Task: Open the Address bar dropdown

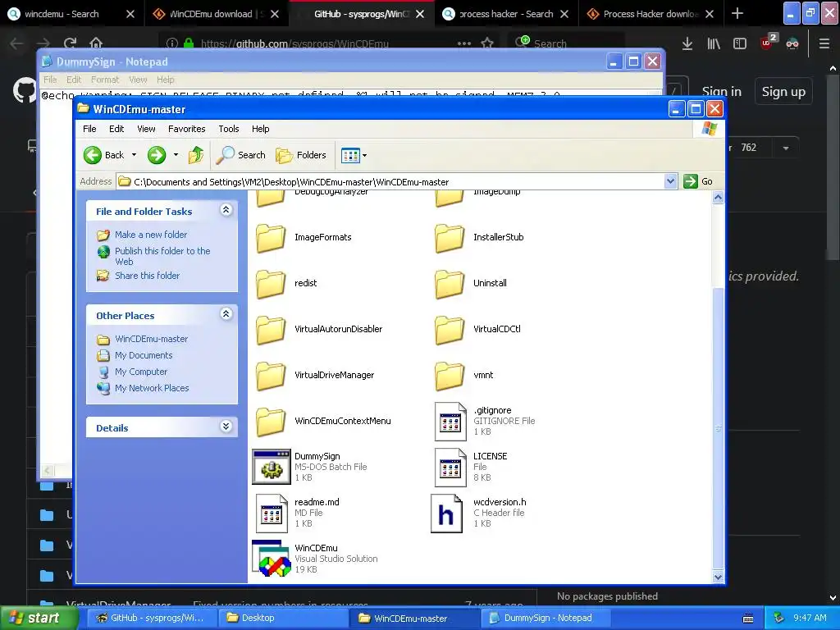Action: point(670,181)
